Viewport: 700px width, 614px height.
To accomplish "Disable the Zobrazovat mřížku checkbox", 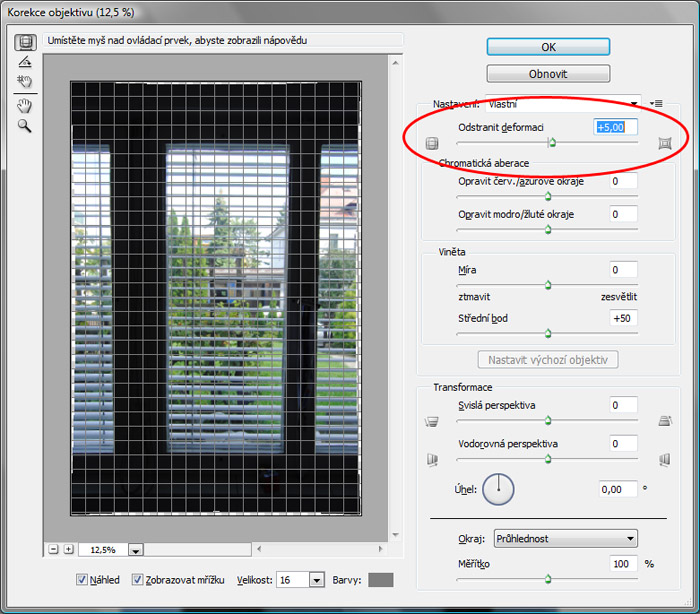I will [x=138, y=579].
